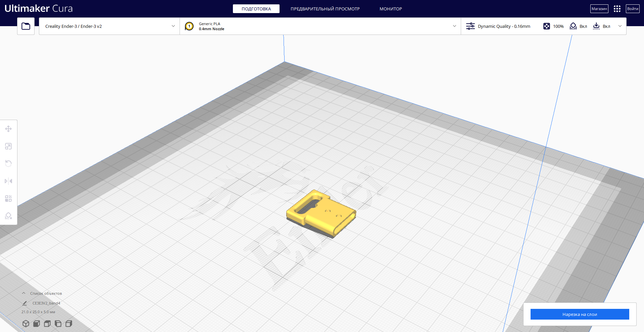Expand the print settings panel chevron
This screenshot has height=332, width=644.
click(x=620, y=26)
